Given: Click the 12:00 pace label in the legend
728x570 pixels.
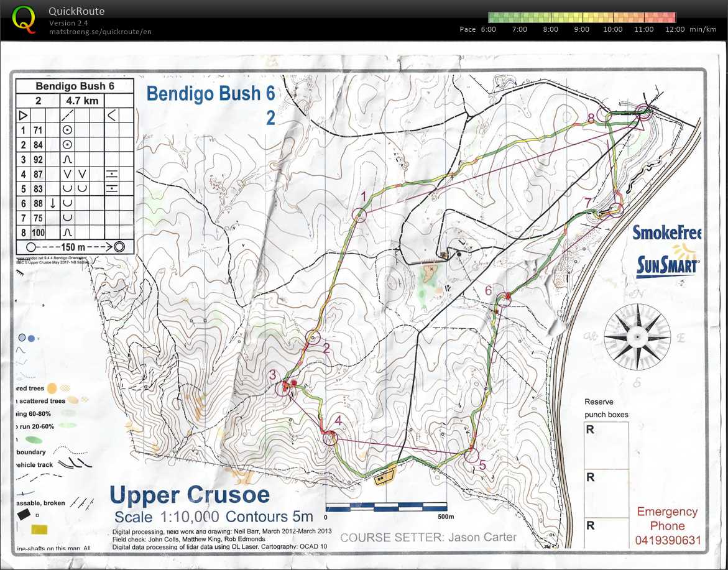Looking at the screenshot, I should point(675,29).
